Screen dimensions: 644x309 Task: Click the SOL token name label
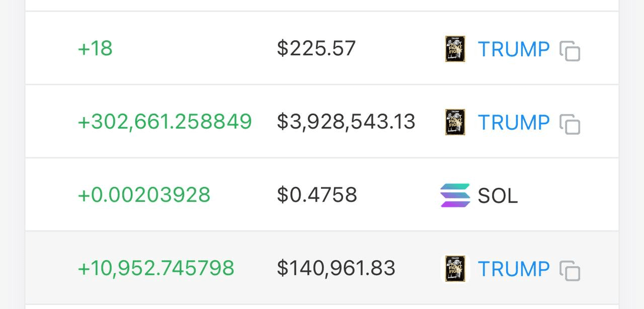pyautogui.click(x=498, y=196)
